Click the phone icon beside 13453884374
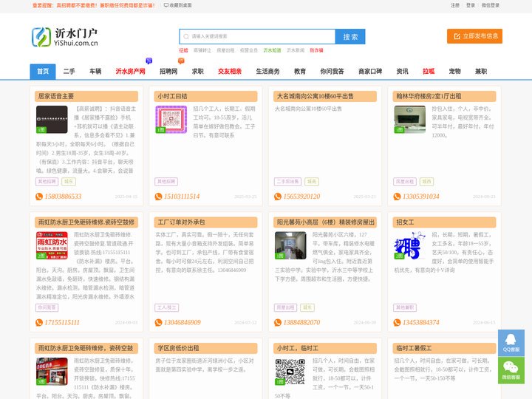Viewport: 532px width, 399px height. point(397,322)
